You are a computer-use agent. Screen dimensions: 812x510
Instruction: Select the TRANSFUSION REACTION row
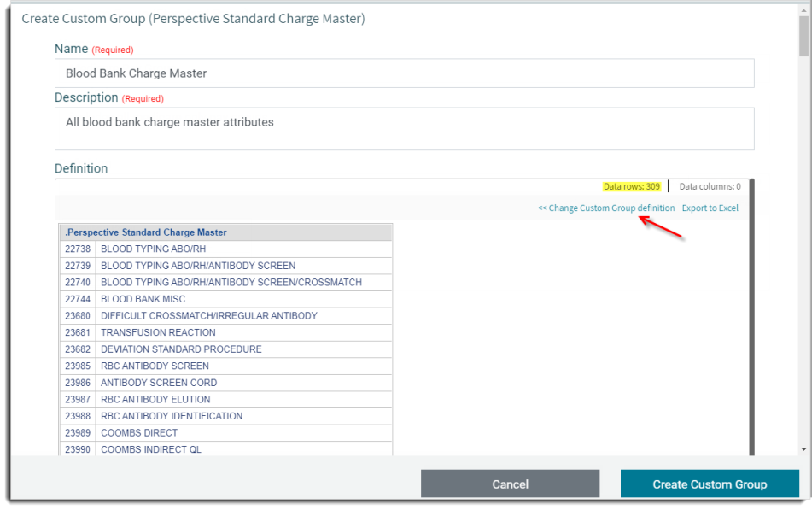coord(158,332)
